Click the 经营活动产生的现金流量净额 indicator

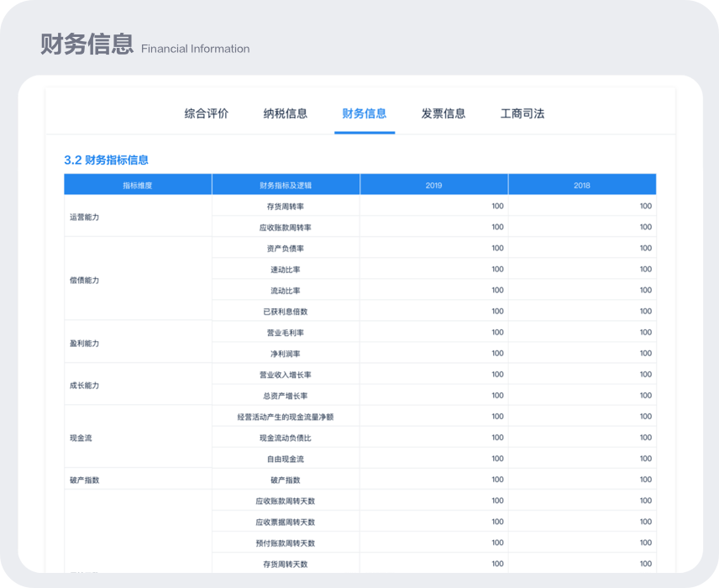click(286, 417)
